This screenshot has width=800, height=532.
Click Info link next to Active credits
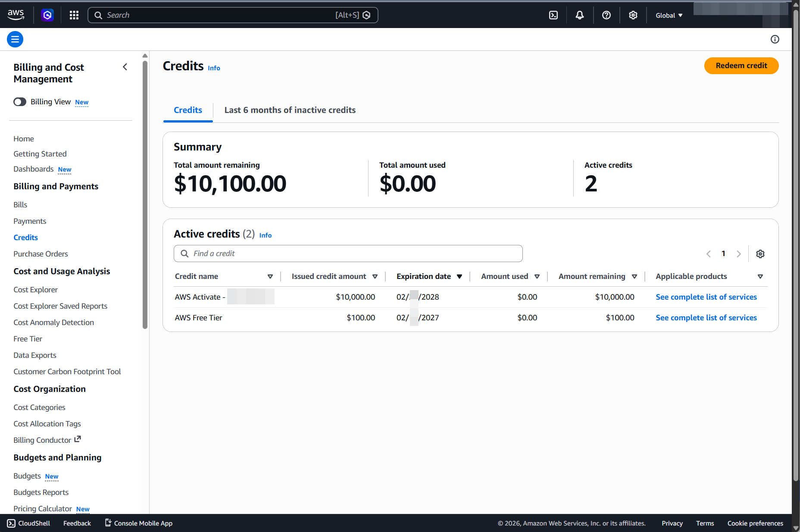pyautogui.click(x=266, y=235)
